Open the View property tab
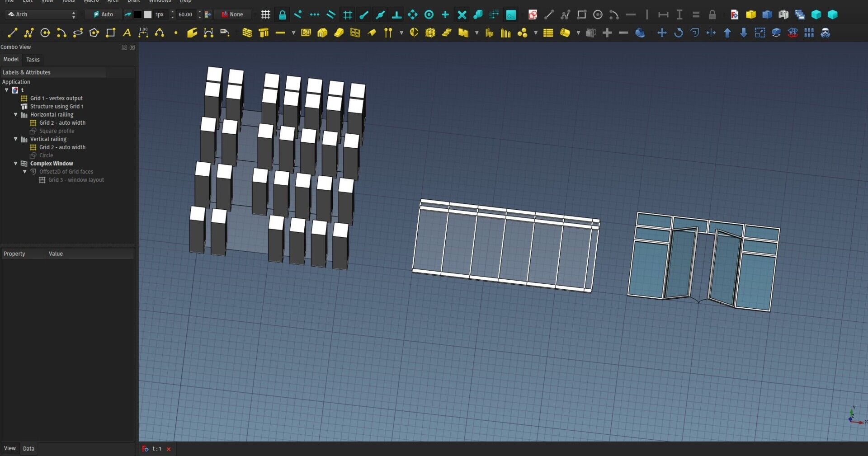The image size is (868, 456). click(10, 448)
